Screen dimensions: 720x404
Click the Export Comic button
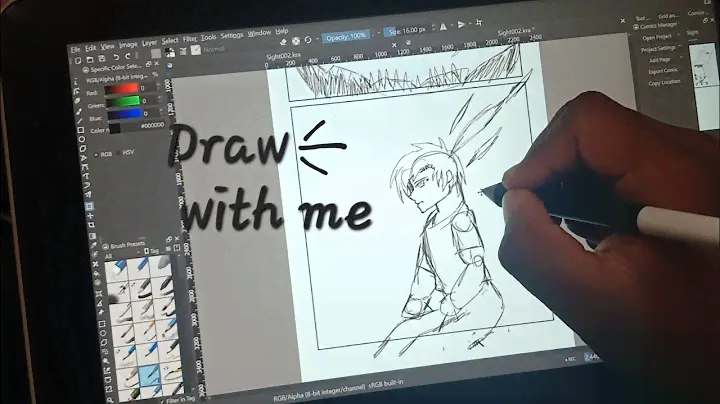point(663,72)
